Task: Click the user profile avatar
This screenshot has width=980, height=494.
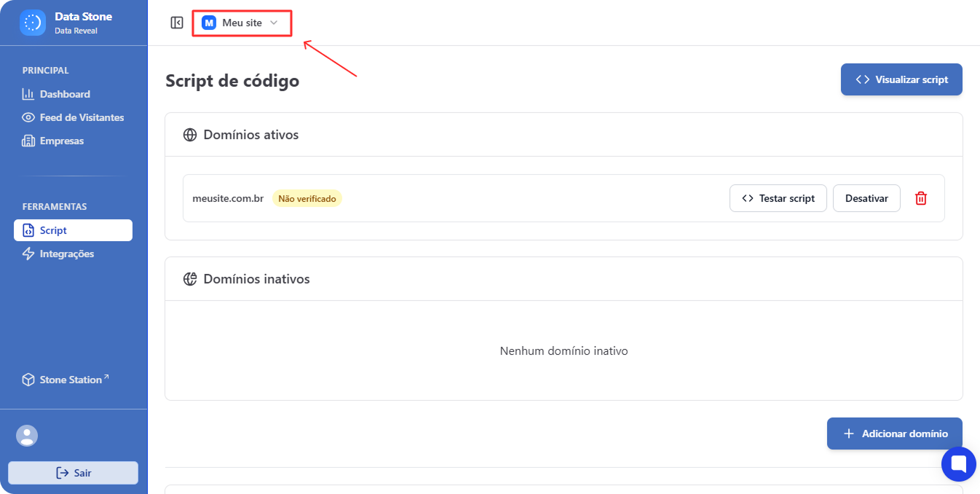Action: (x=27, y=436)
